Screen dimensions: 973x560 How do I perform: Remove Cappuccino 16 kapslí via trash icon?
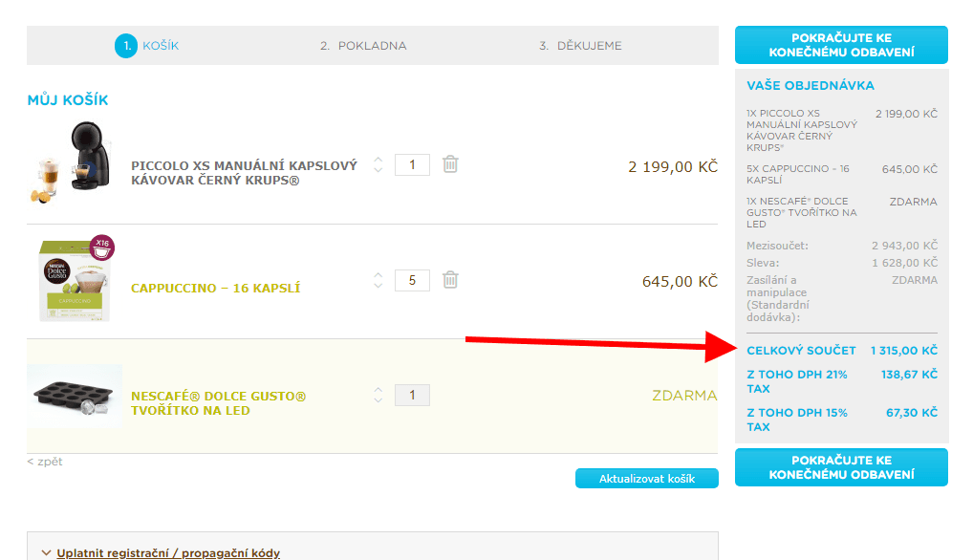click(450, 280)
